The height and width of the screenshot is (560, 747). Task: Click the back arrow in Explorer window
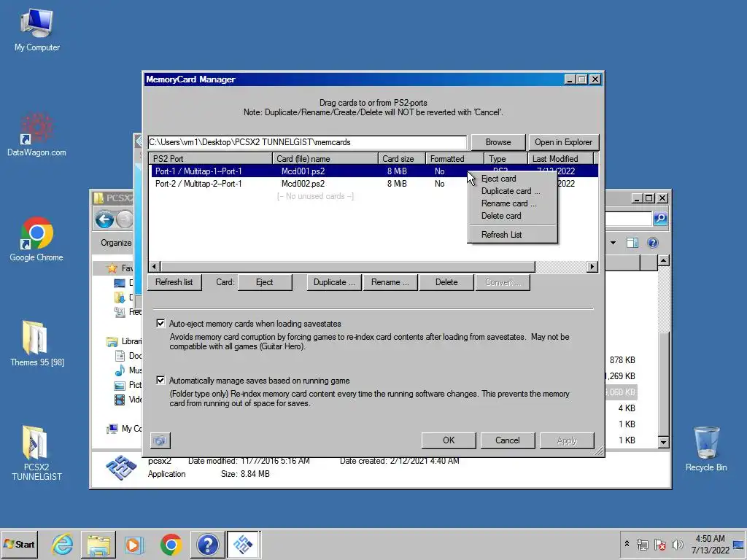coord(104,219)
